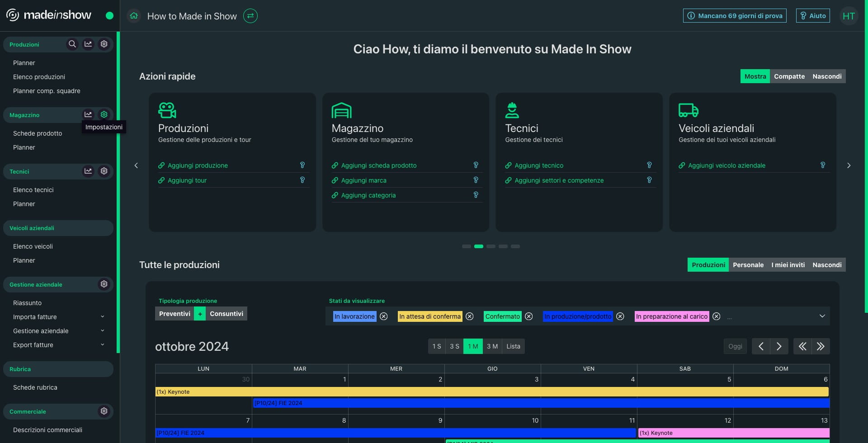Click the swap arrows icon beside title
Image resolution: width=868 pixels, height=443 pixels.
pyautogui.click(x=250, y=16)
